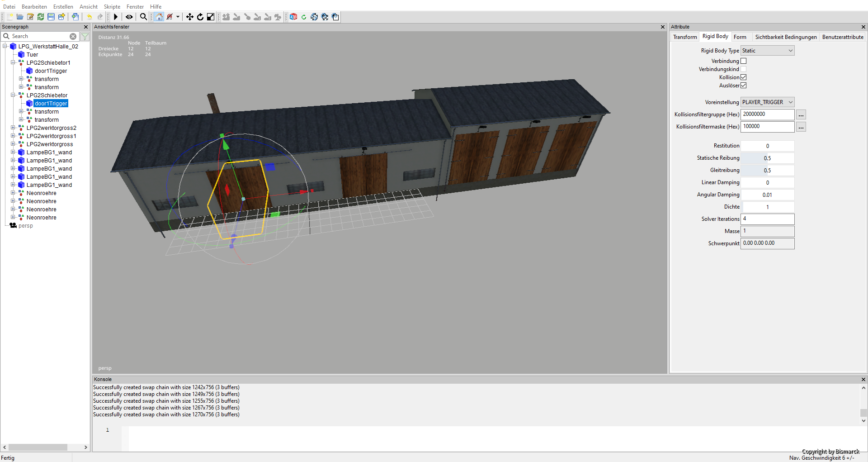
Task: Click the Kollisionsfiltergruppe browse button
Action: click(801, 114)
